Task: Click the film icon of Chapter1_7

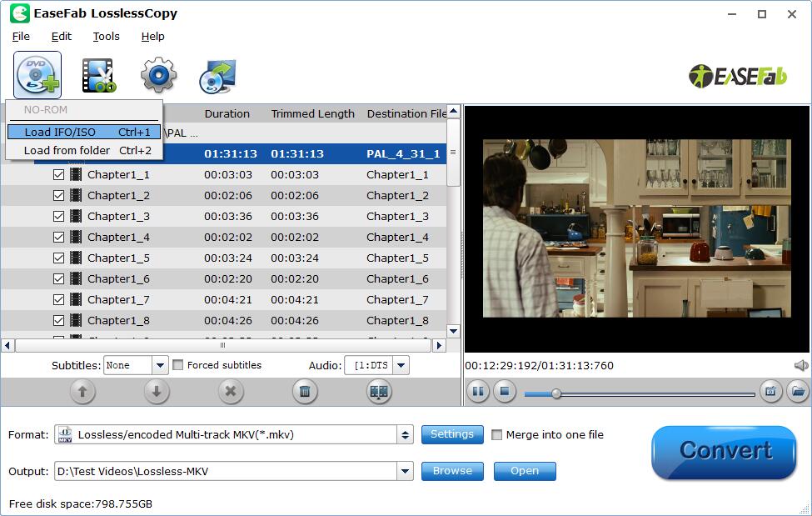Action: 76,299
